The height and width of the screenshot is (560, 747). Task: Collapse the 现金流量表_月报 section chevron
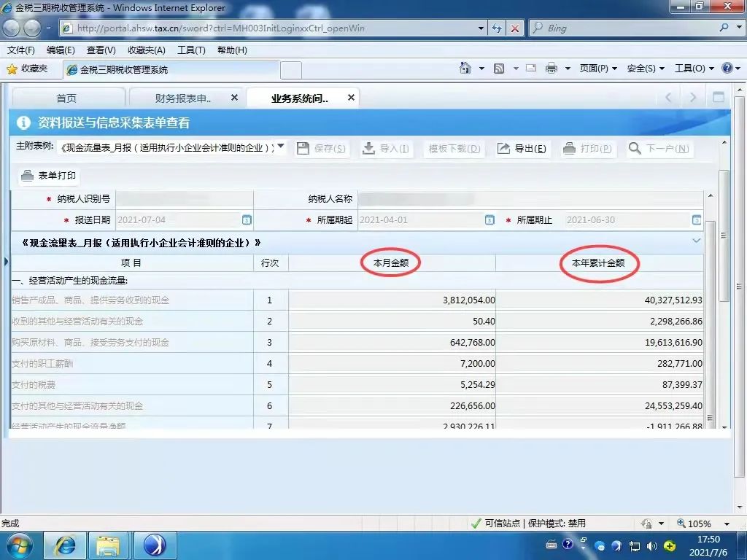[x=696, y=241]
